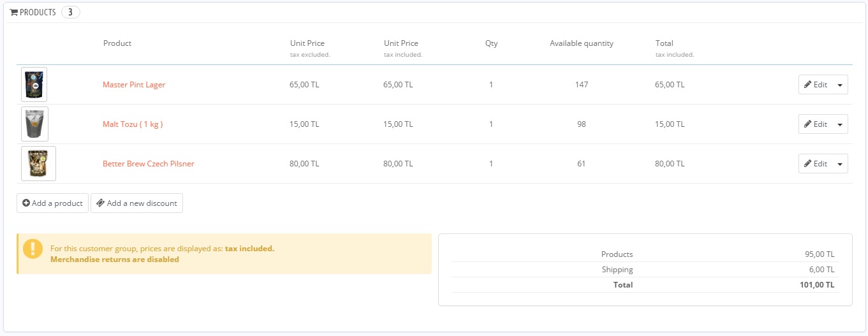Click the ticket icon in Add a new discount
The height and width of the screenshot is (336, 868).
tap(101, 203)
